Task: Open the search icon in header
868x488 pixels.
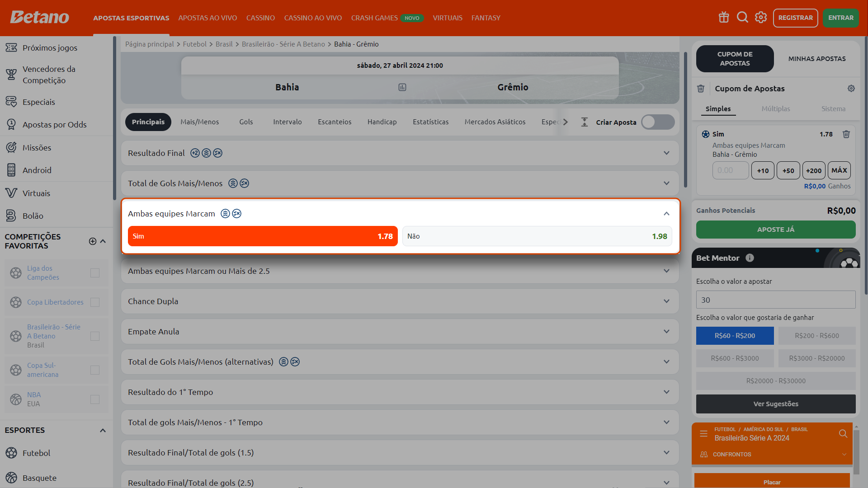Action: (742, 18)
